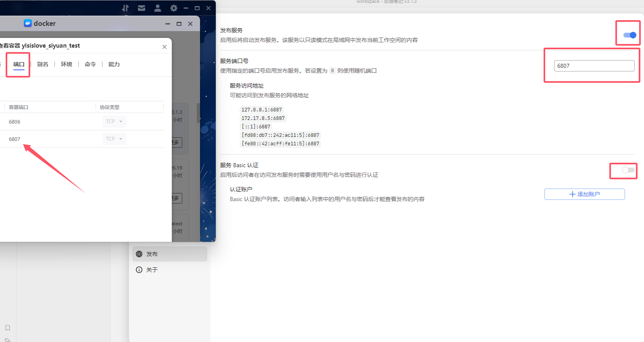
Task: Click the 服务端口号 input field showing 6807
Action: tap(594, 66)
